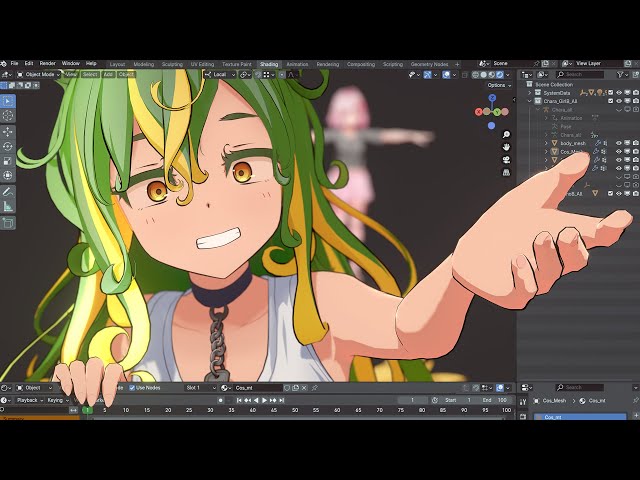Select the Move tool
The width and height of the screenshot is (640, 480).
pos(8,131)
